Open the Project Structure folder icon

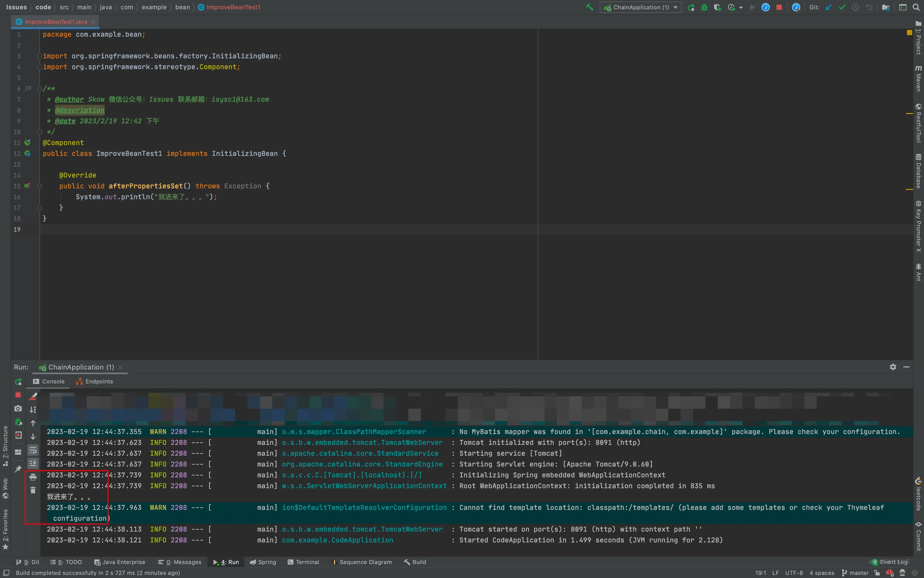(x=886, y=7)
